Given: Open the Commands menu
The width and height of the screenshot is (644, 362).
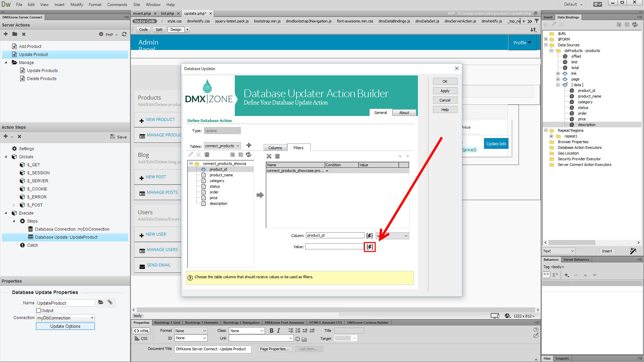Looking at the screenshot, I should coord(117,5).
